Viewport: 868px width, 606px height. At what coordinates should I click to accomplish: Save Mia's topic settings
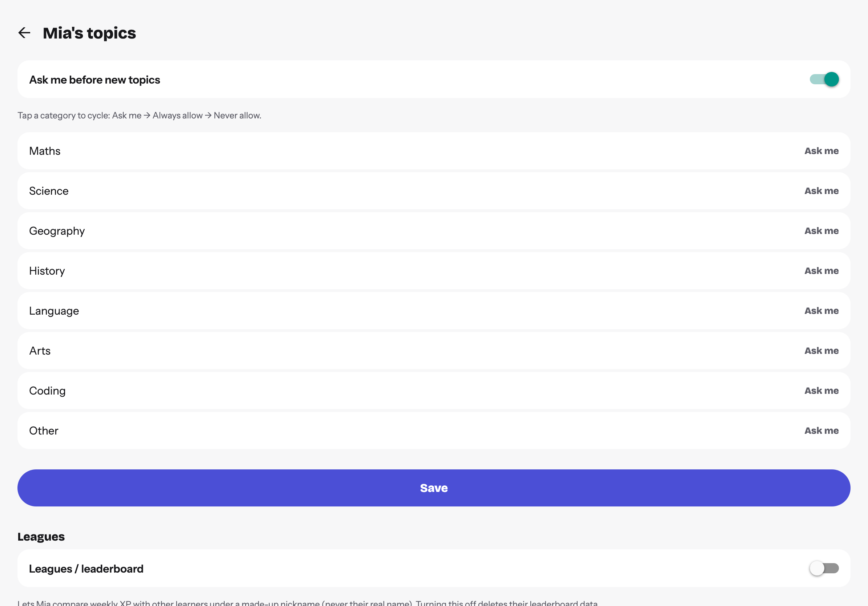click(434, 488)
